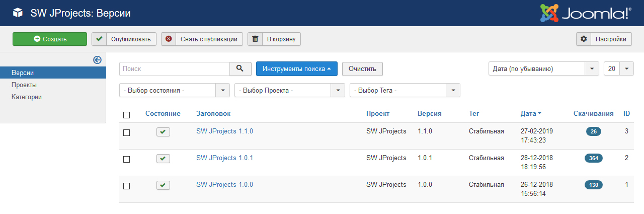Open Категории in the sidebar
This screenshot has width=644, height=214.
click(x=27, y=97)
